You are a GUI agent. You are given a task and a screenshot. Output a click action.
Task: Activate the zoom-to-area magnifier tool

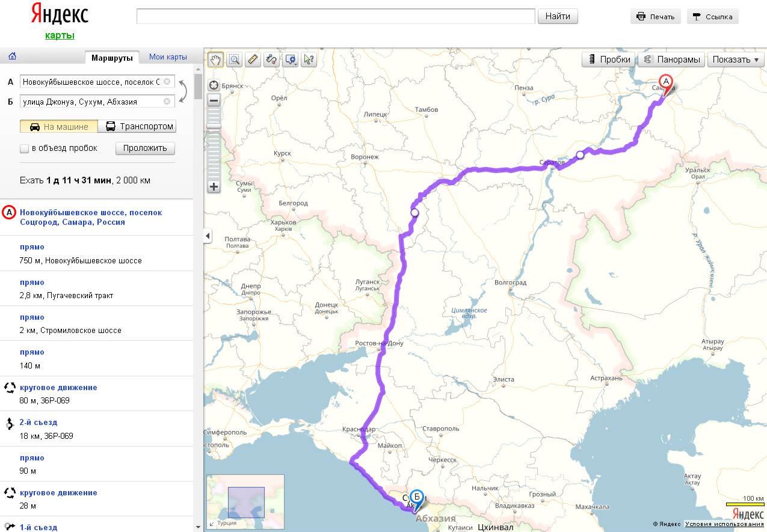234,60
